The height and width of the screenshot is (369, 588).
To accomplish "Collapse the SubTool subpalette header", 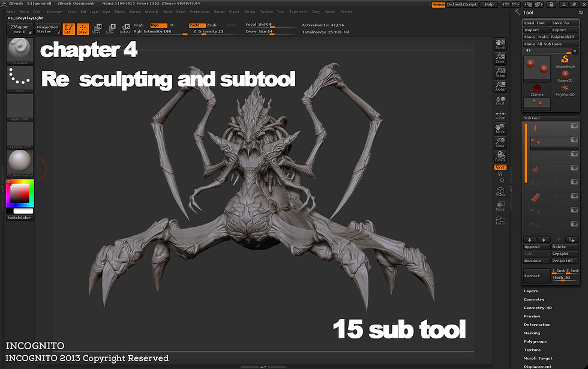I will (x=532, y=118).
